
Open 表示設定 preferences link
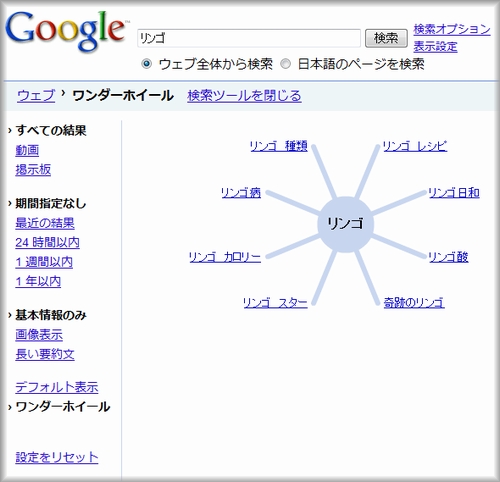[x=435, y=47]
